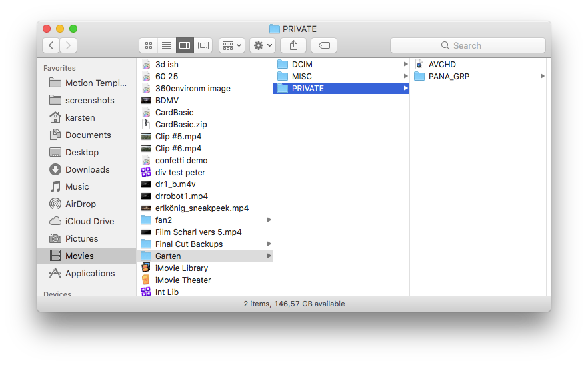Open AirDrop in the sidebar

[88, 204]
